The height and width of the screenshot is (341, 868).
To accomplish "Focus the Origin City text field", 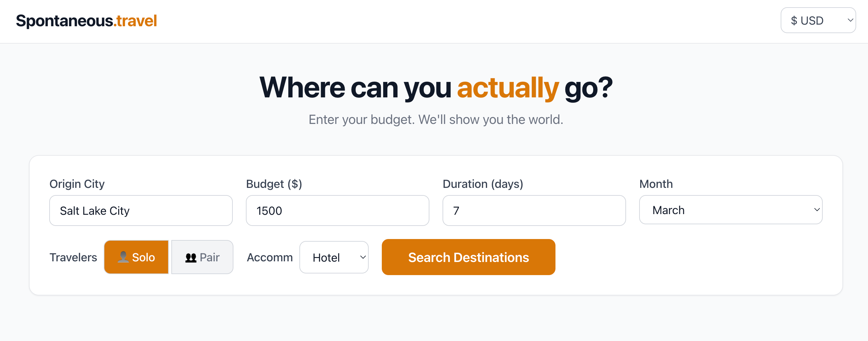I will click(141, 211).
